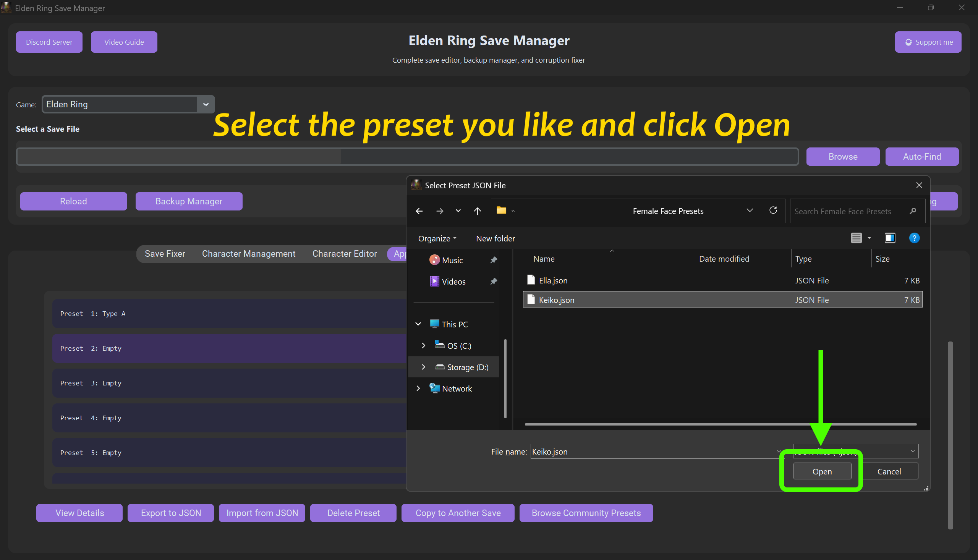This screenshot has width=978, height=560.
Task: Click the file list horizontal scrollbar
Action: [x=721, y=424]
